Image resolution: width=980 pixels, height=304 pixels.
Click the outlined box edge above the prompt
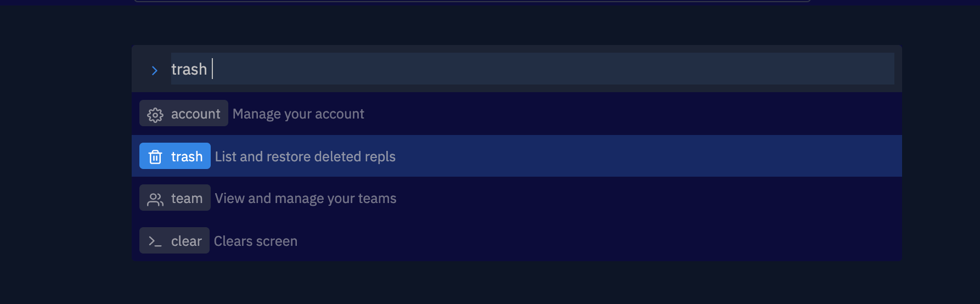[x=472, y=1]
